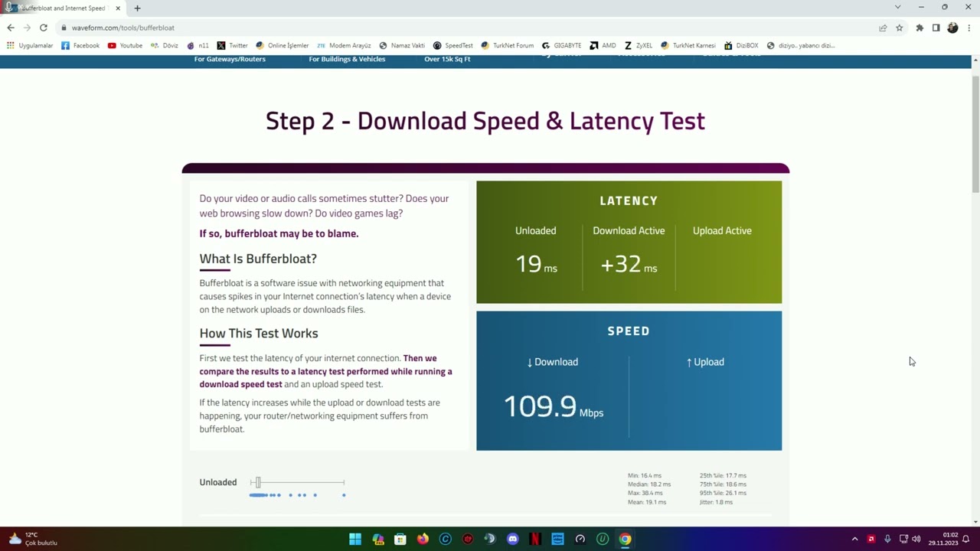Click the 19 ms unloaded latency value
The width and height of the screenshot is (980, 551).
point(536,264)
